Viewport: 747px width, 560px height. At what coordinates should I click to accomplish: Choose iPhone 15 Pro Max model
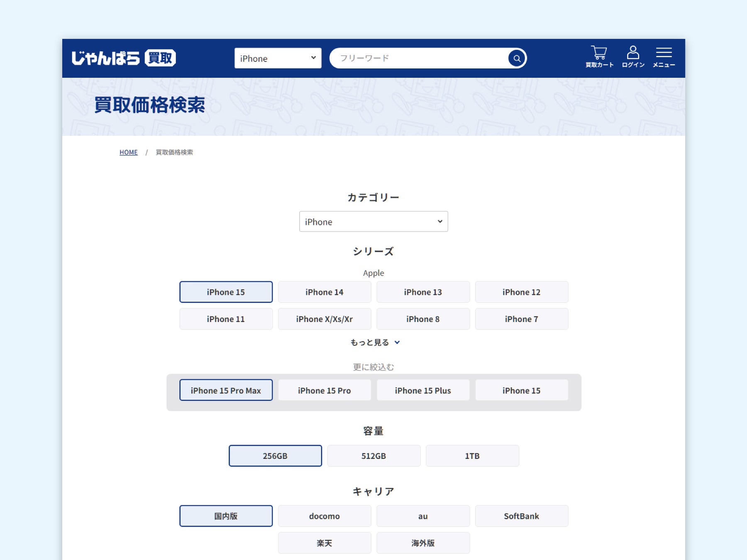226,390
